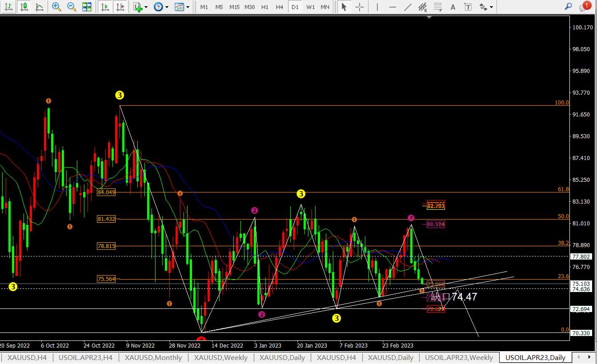Viewport: 597px width, 364px height.
Task: Click the 84.049 Fibonacci price label
Action: 106,192
